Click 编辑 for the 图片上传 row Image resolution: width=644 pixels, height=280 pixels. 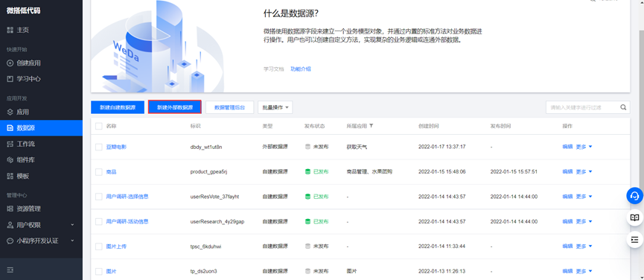pos(567,246)
